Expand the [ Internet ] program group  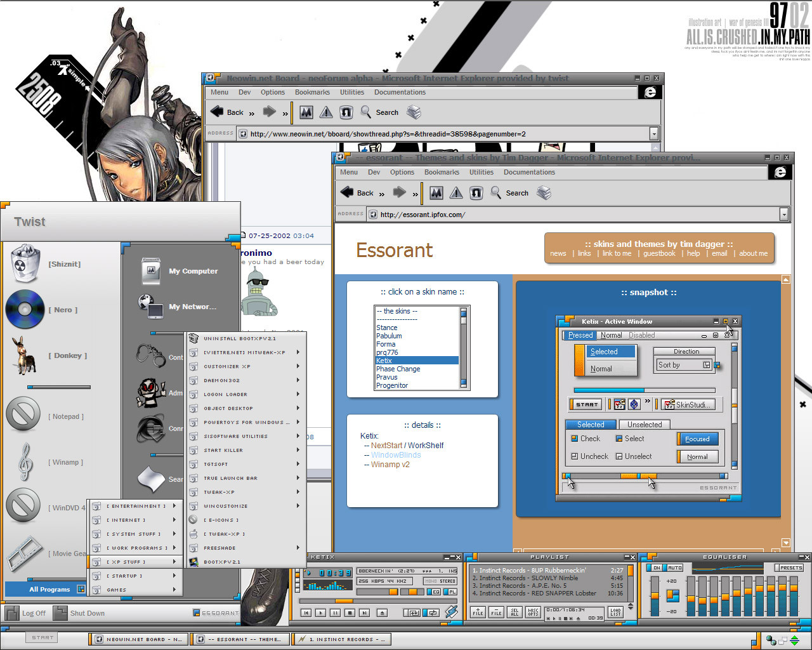click(135, 520)
